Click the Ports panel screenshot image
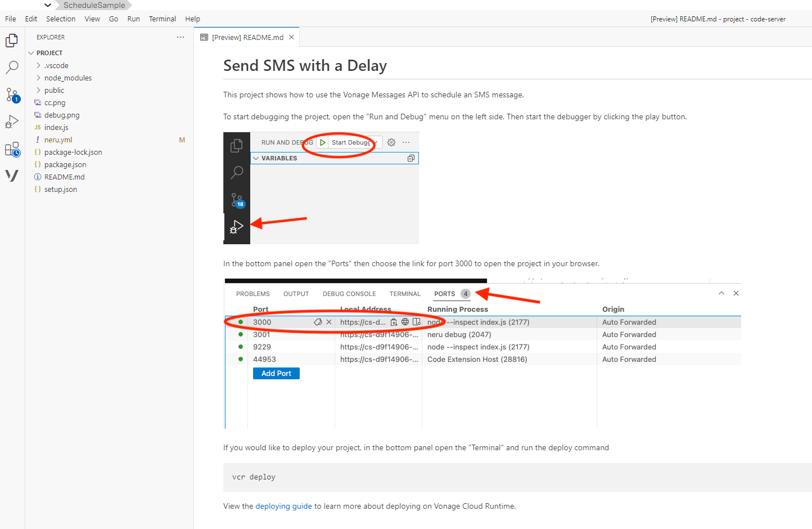This screenshot has height=529, width=812. click(x=482, y=353)
